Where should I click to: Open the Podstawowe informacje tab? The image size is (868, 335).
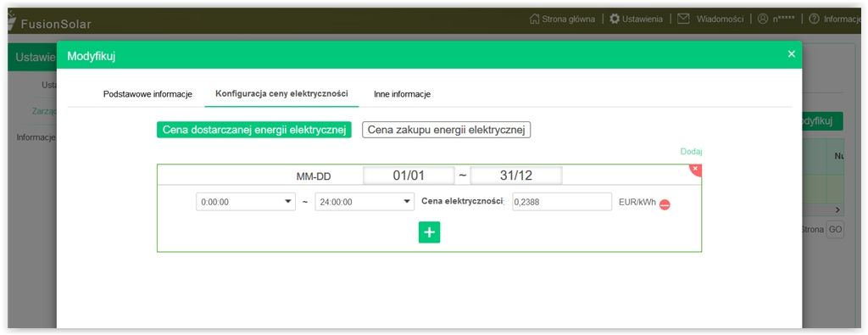(147, 94)
